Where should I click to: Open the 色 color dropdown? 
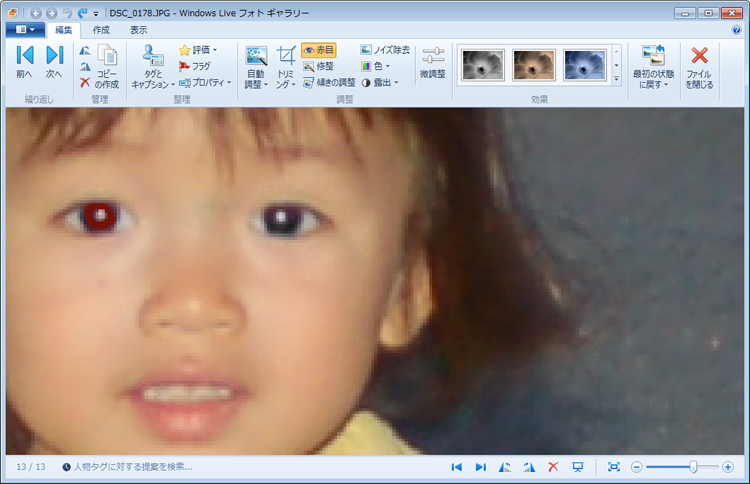375,66
